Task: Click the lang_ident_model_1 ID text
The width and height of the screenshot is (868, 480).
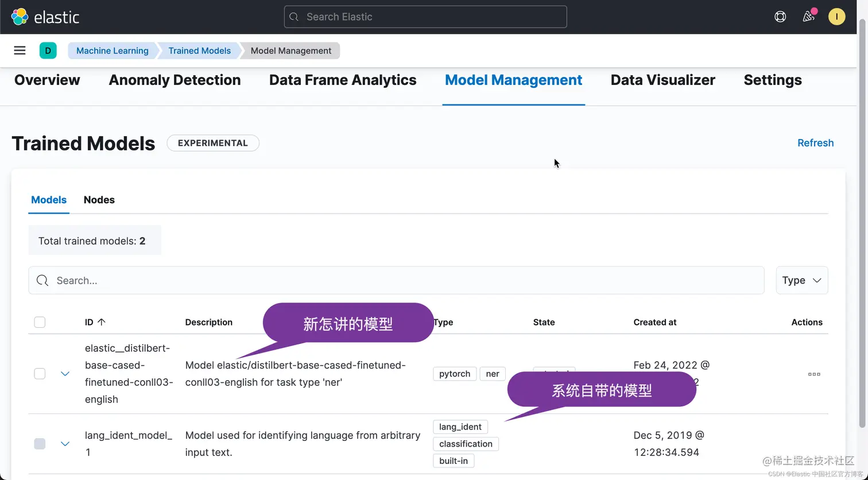Action: click(x=129, y=444)
